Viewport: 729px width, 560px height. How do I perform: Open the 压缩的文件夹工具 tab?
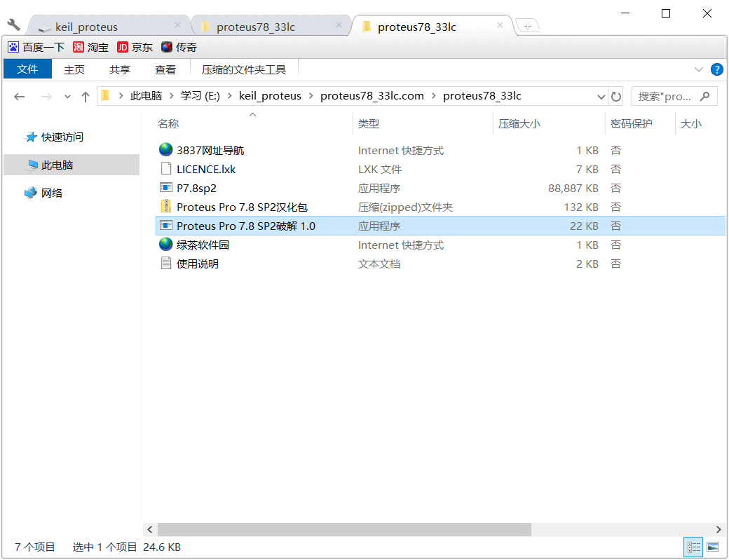pos(244,69)
